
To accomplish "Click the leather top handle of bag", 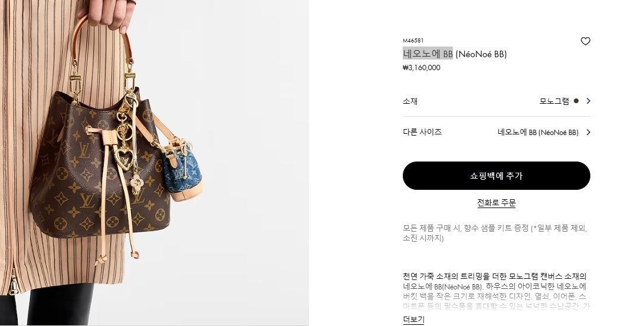I will pyautogui.click(x=101, y=39).
